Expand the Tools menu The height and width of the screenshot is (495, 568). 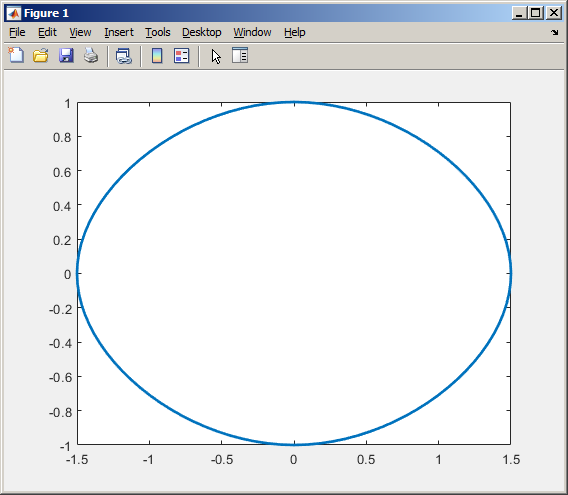pyautogui.click(x=158, y=32)
